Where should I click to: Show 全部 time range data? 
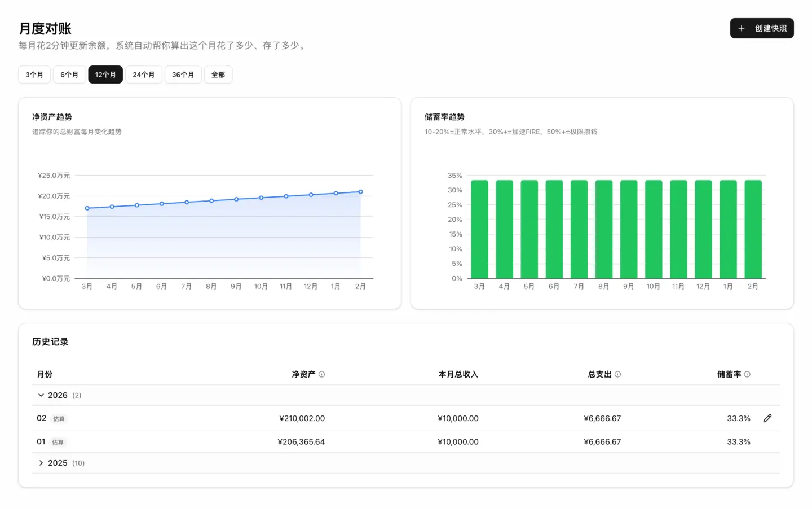(x=218, y=75)
